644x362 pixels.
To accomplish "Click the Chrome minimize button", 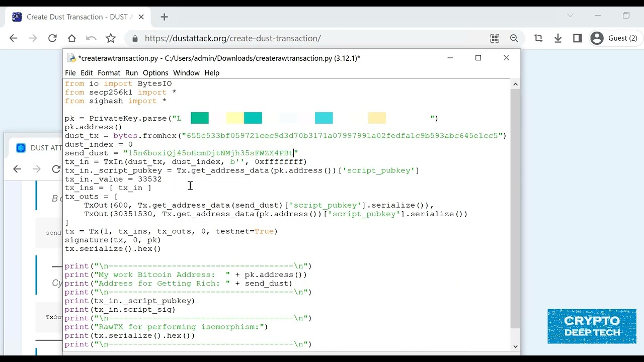I will point(598,16).
